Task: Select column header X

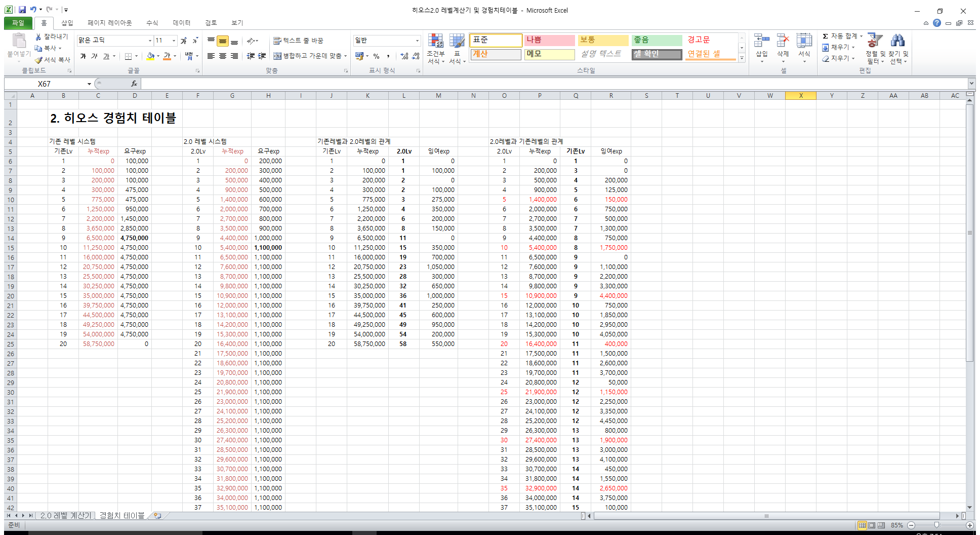Action: coord(801,96)
